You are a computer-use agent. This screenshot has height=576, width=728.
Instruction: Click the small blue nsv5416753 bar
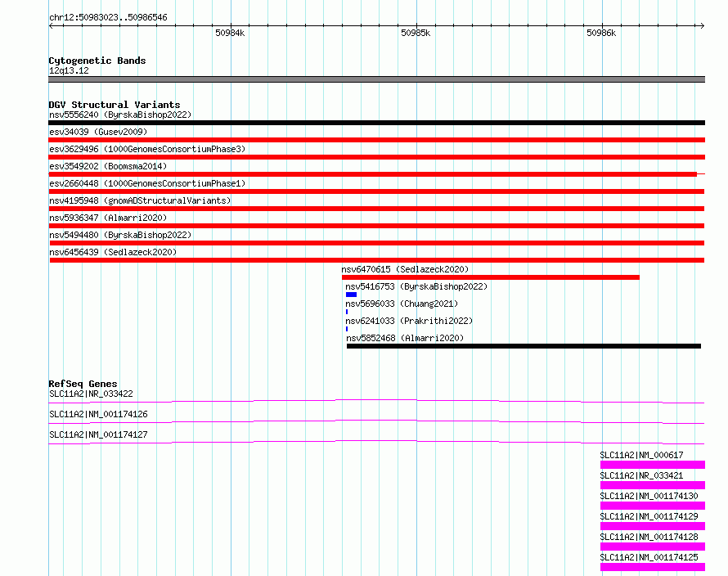[x=352, y=295]
